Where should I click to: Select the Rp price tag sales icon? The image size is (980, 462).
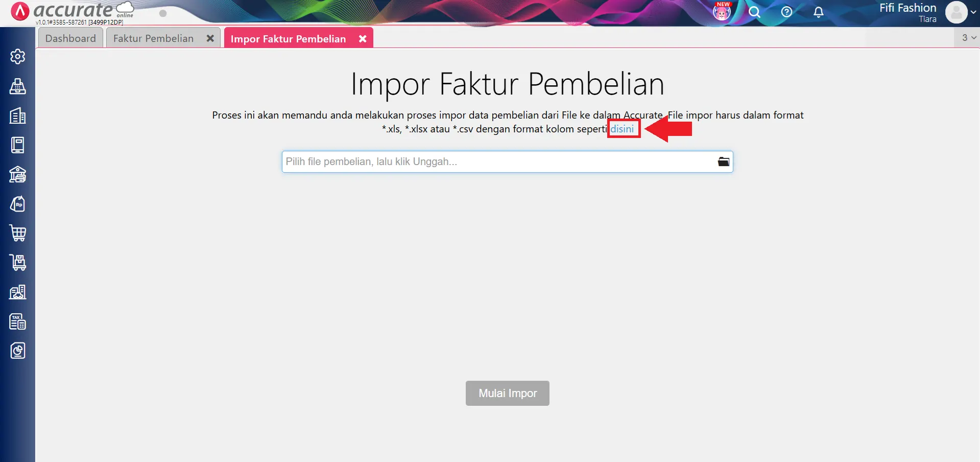coord(18,204)
